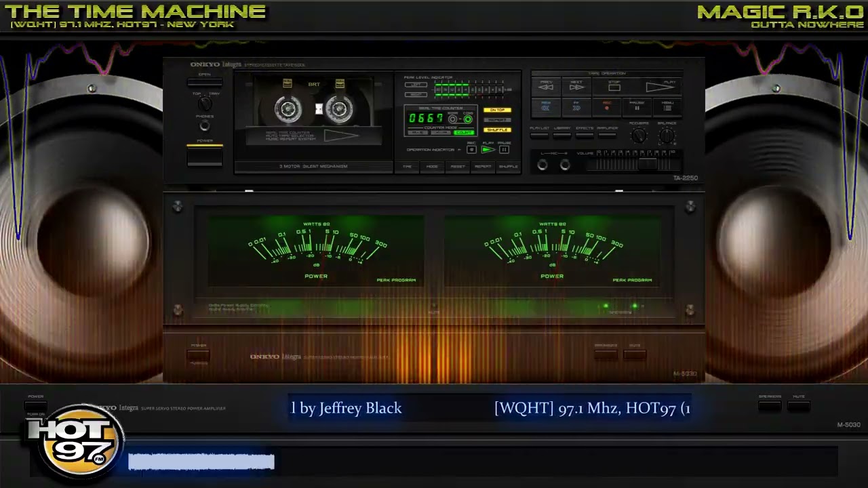Open the PLAY LIST panel button
Viewport: 868px width, 488px height.
tap(540, 134)
